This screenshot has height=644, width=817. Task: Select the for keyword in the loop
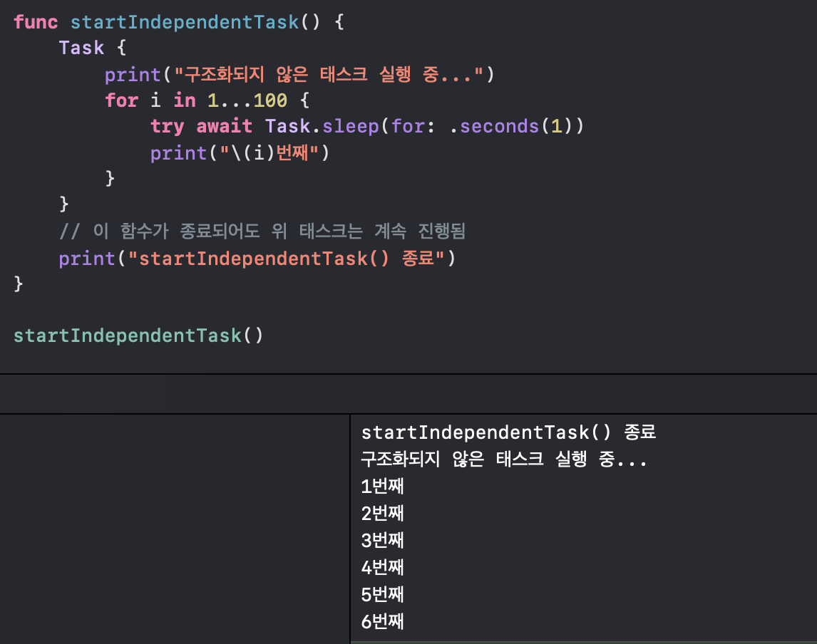[x=121, y=100]
